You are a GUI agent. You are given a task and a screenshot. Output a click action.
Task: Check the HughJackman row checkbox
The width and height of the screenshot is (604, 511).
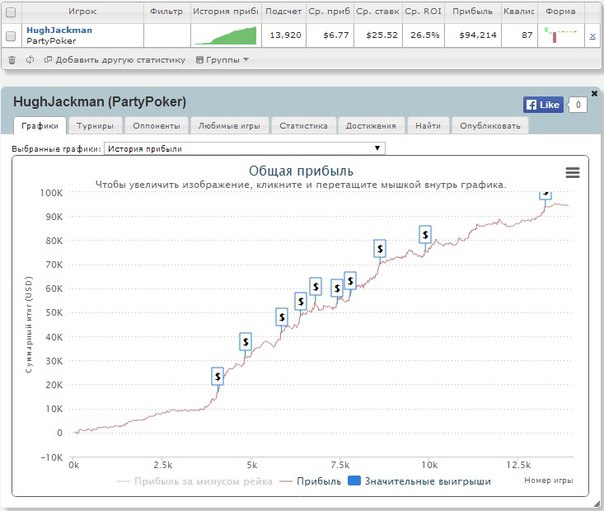tap(11, 36)
